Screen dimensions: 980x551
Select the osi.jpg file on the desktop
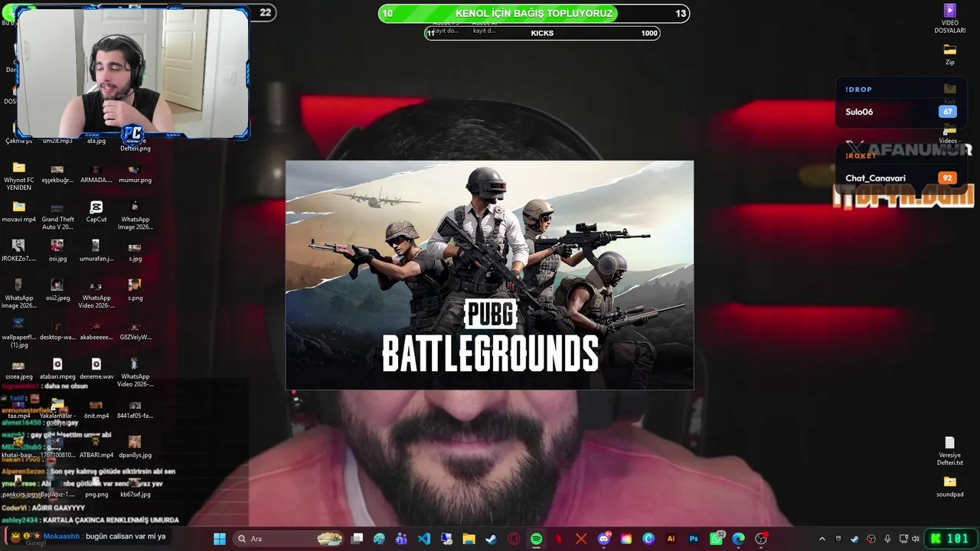57,250
